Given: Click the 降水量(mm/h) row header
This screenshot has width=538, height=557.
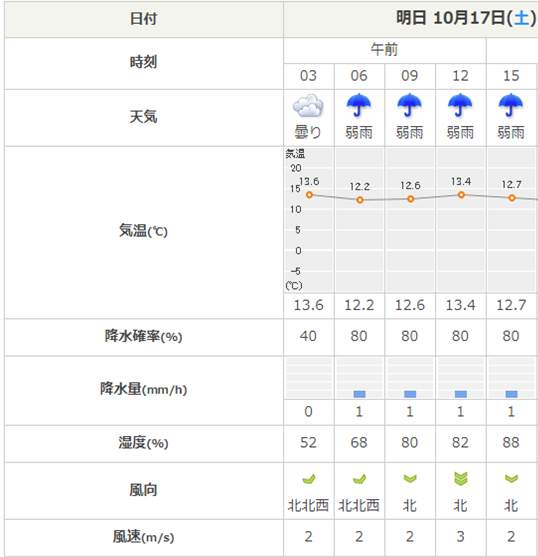Looking at the screenshot, I should 143,389.
